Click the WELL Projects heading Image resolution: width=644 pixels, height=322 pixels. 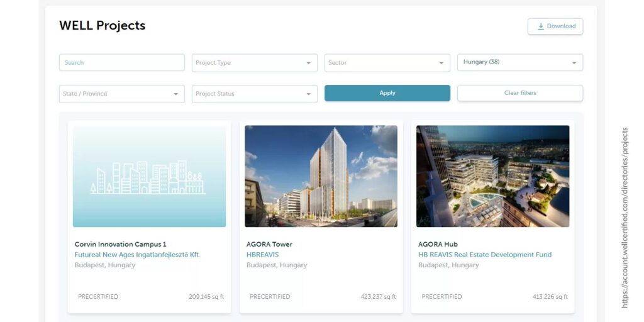pyautogui.click(x=102, y=26)
